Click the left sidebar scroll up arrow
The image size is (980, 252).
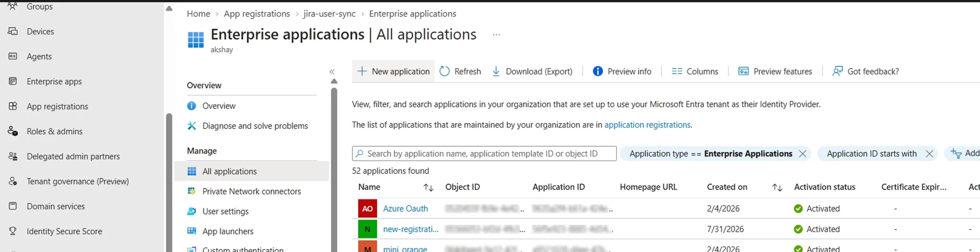coord(169,8)
